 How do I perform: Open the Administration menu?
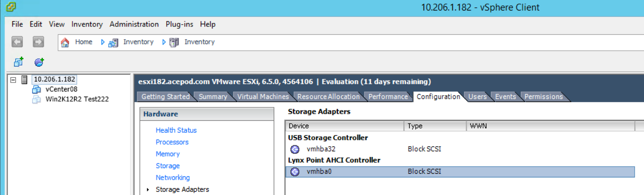(134, 24)
